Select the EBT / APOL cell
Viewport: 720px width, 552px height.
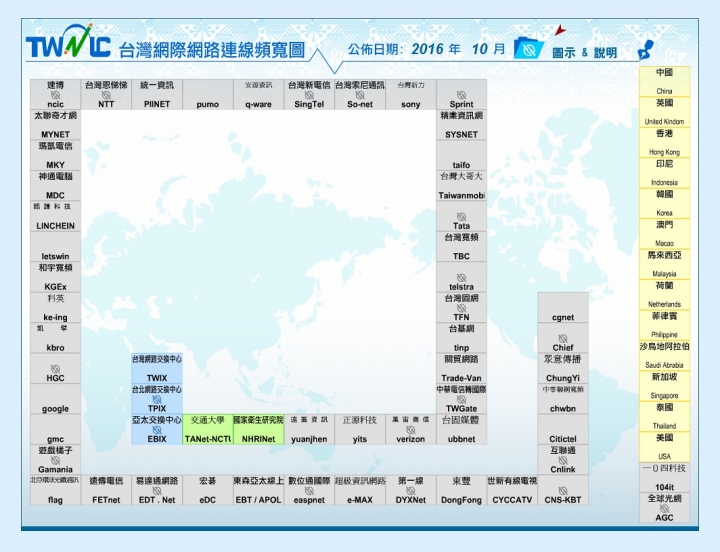click(x=259, y=490)
